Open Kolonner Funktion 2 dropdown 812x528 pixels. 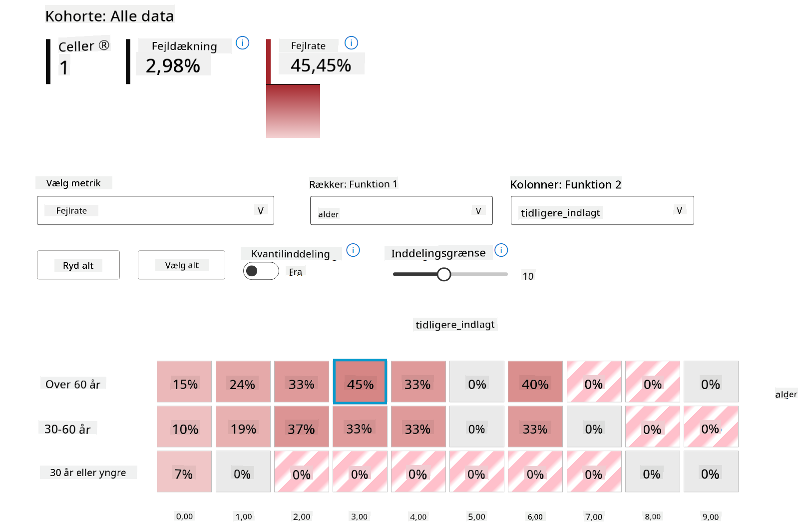click(602, 211)
